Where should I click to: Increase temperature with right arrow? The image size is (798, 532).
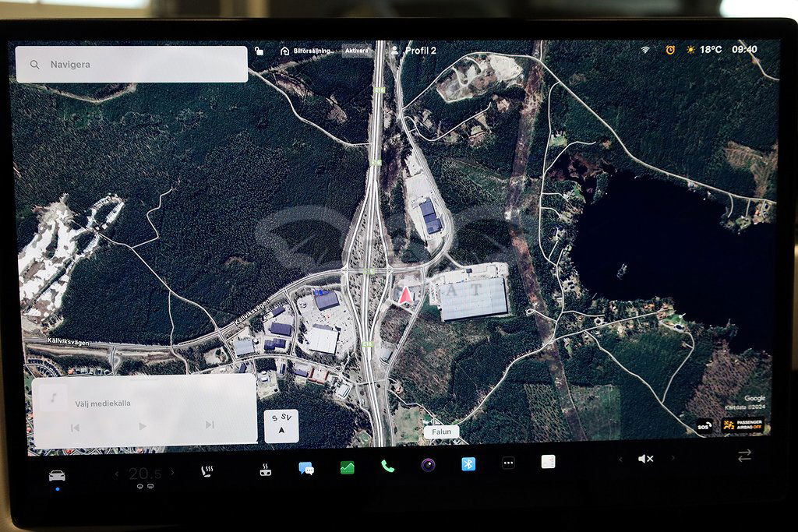click(173, 472)
